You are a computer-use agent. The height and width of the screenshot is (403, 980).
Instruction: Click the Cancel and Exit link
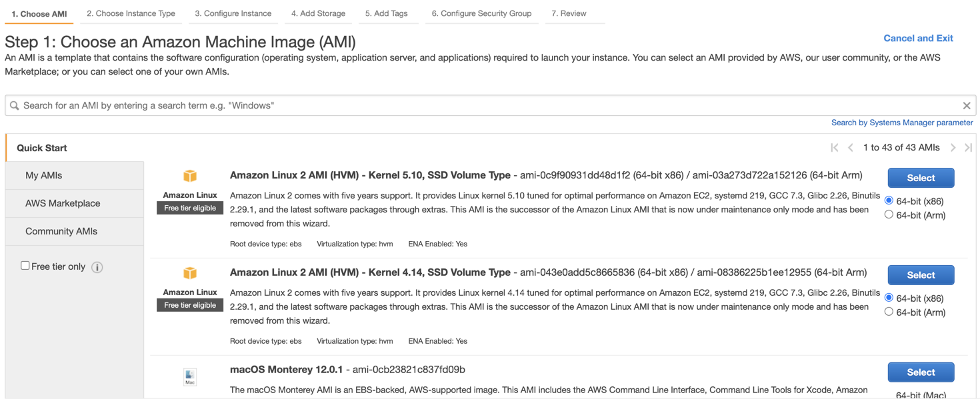[918, 38]
